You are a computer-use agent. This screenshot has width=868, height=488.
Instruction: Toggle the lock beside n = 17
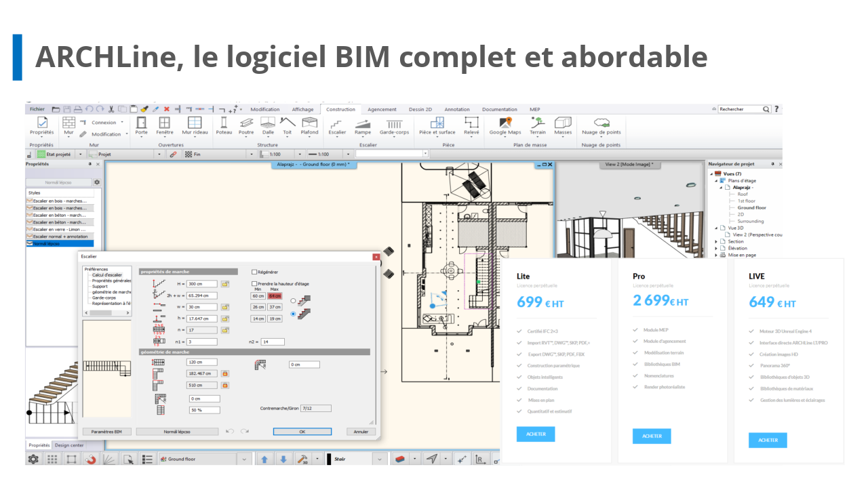(x=224, y=330)
